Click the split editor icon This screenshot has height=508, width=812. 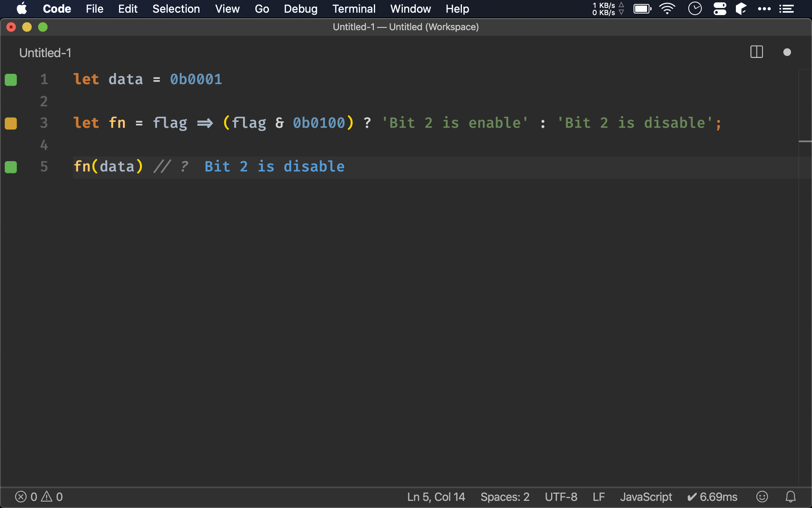[x=756, y=53]
